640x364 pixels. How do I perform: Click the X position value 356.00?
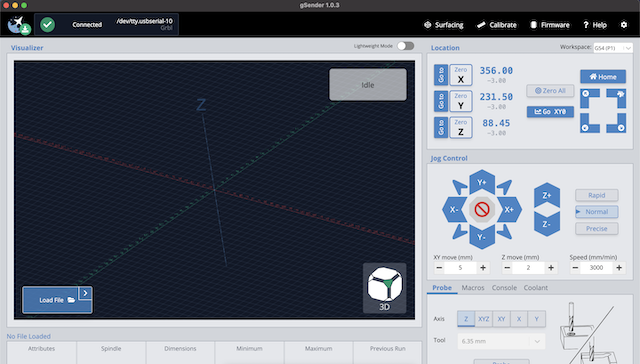(496, 71)
